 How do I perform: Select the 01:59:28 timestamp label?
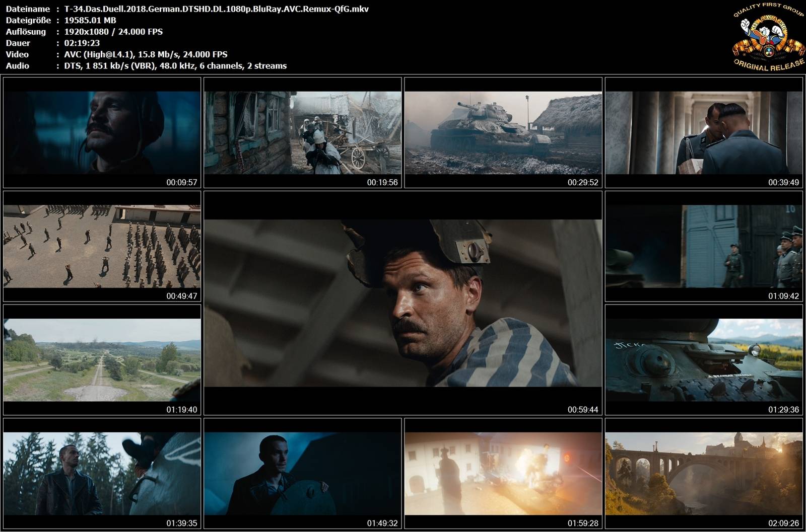pyautogui.click(x=583, y=523)
